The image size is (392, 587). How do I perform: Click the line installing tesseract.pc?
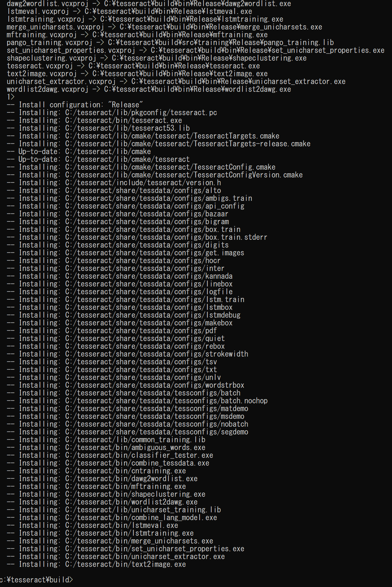click(112, 113)
